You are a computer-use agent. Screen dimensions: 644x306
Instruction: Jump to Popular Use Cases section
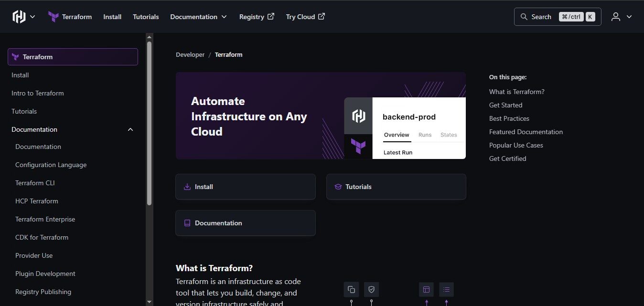click(516, 145)
